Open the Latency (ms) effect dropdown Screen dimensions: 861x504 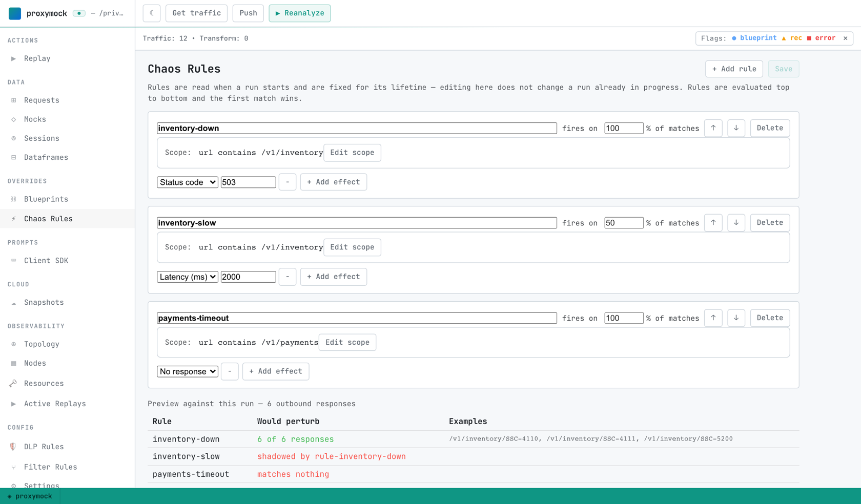[x=188, y=277]
